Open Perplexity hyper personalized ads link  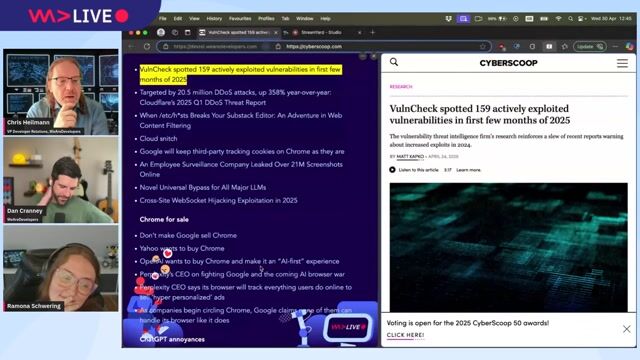coord(245,292)
